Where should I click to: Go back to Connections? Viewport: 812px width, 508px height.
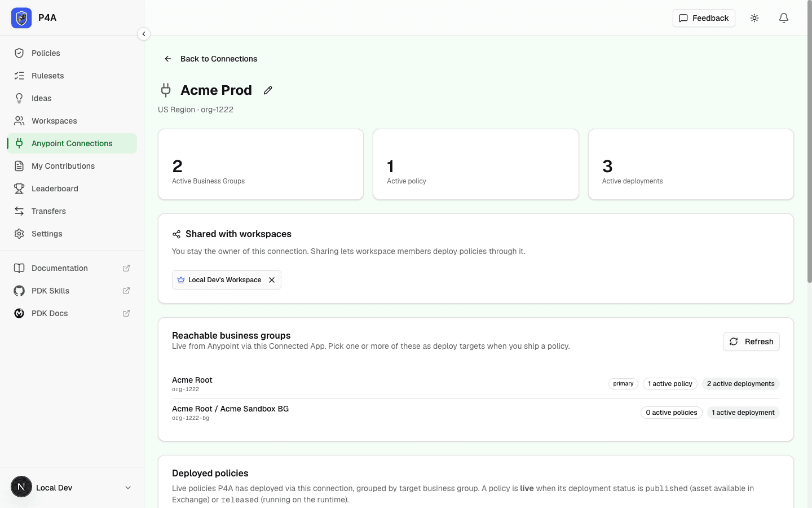[210, 59]
